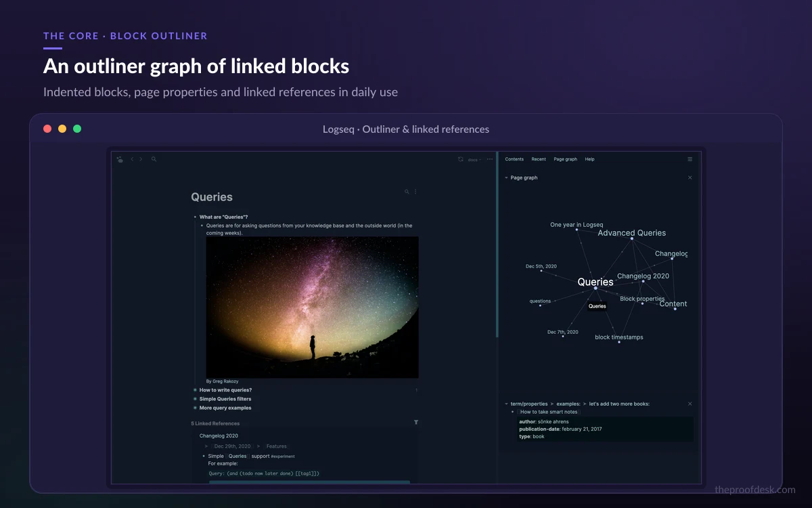
Task: Expand 'More query examples' block bullet
Action: pos(195,408)
